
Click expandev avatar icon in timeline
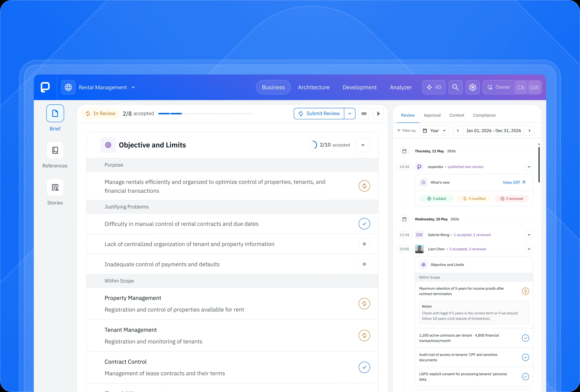click(x=419, y=167)
